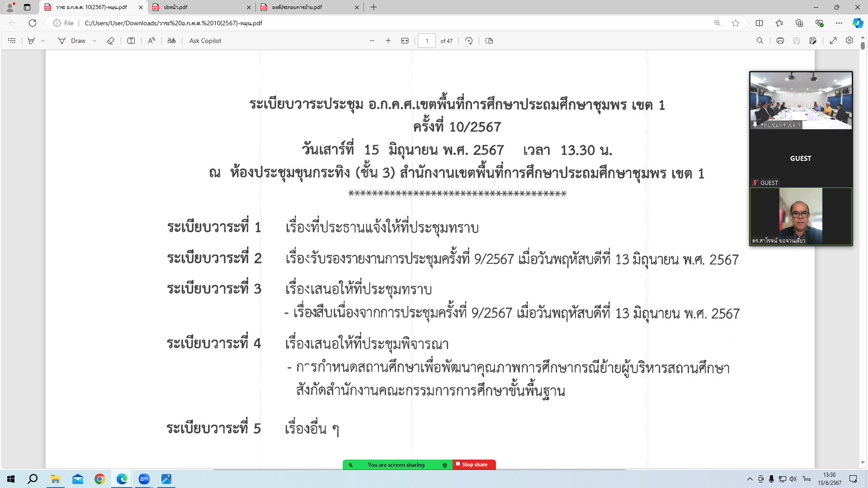Click the Translate icon

[x=171, y=41]
